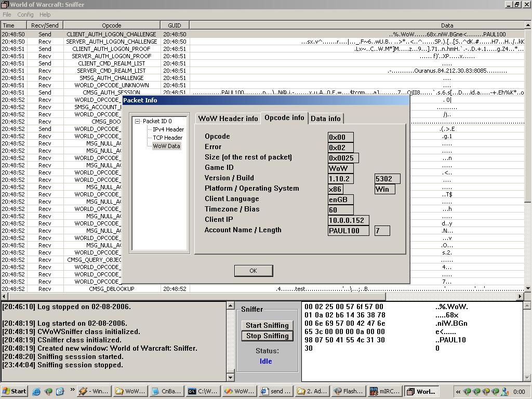532x399 pixels.
Task: Click the account Length field 7
Action: tap(382, 231)
